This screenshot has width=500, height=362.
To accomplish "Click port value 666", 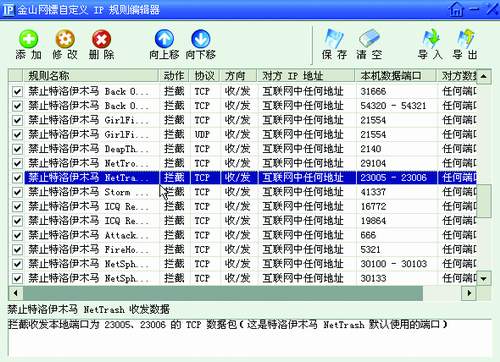I will pyautogui.click(x=368, y=235).
